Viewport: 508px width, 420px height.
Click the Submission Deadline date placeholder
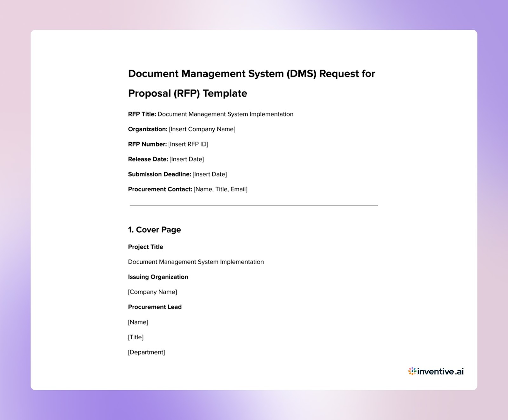pyautogui.click(x=210, y=174)
